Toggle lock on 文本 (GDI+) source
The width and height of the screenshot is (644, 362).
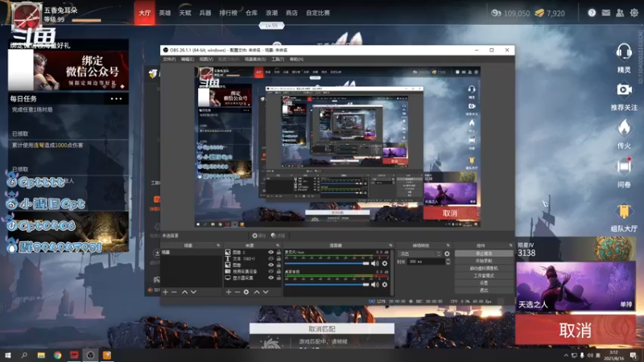coord(279,258)
